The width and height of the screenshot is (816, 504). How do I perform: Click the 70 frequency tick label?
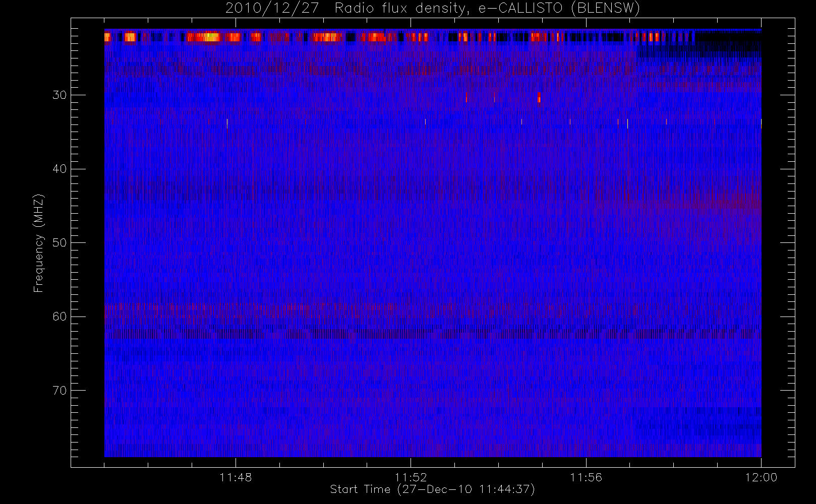pos(60,391)
